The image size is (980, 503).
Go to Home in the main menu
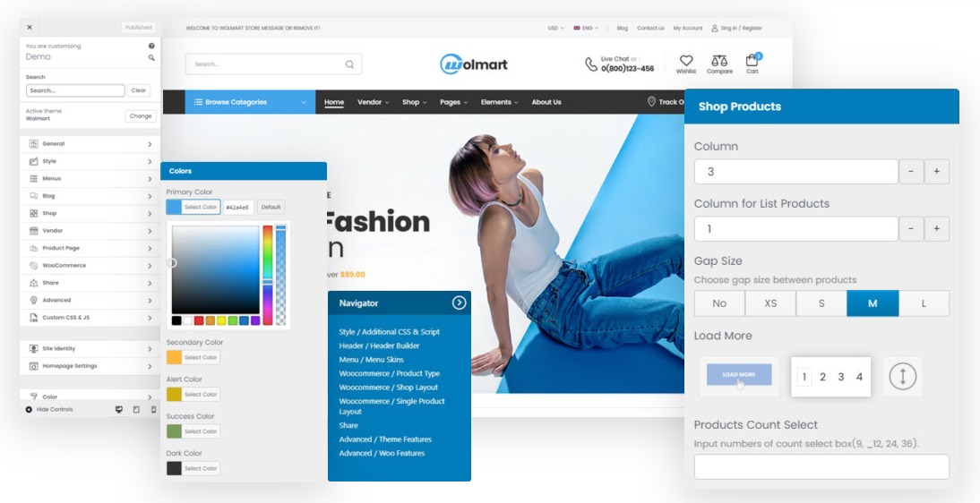tap(334, 102)
